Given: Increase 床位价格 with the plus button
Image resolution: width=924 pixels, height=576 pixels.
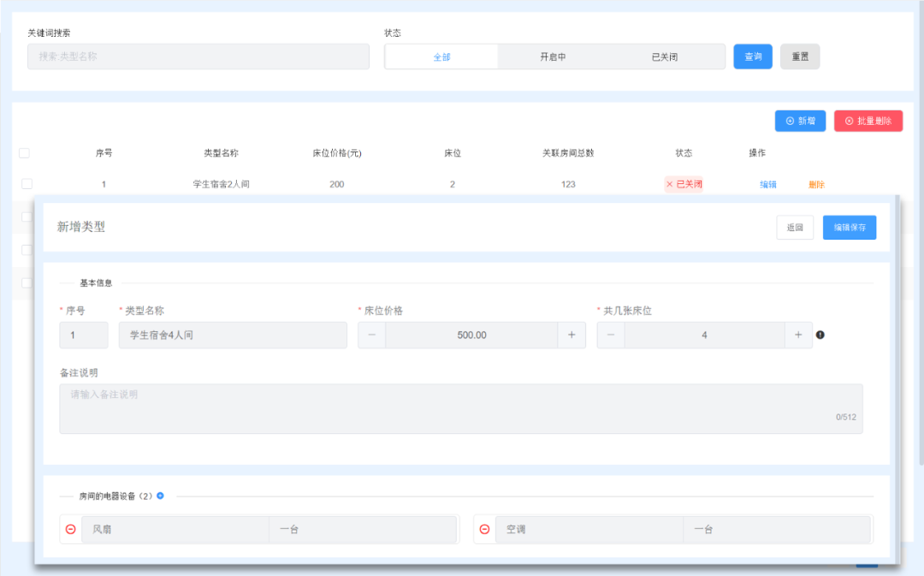Looking at the screenshot, I should click(x=572, y=335).
